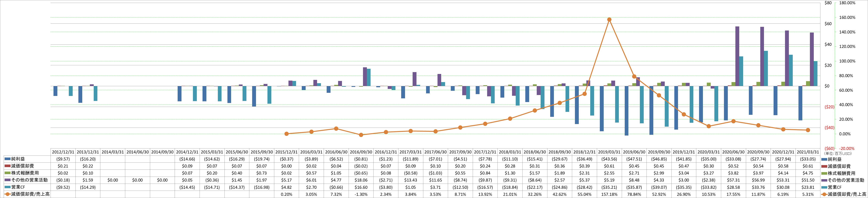This screenshot has width=868, height=198.
Task: Select the ($43.56) net income cell
Action: 609,159
